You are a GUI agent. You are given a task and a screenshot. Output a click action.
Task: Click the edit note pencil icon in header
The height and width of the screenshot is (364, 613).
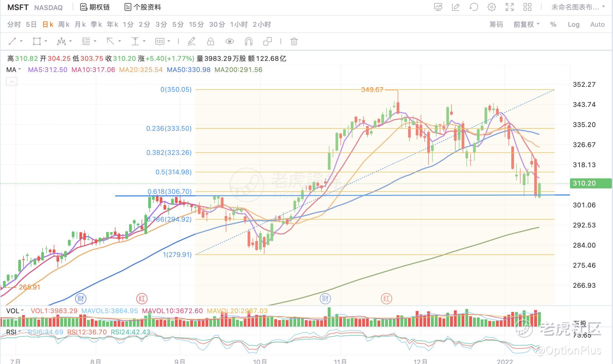coord(456,7)
